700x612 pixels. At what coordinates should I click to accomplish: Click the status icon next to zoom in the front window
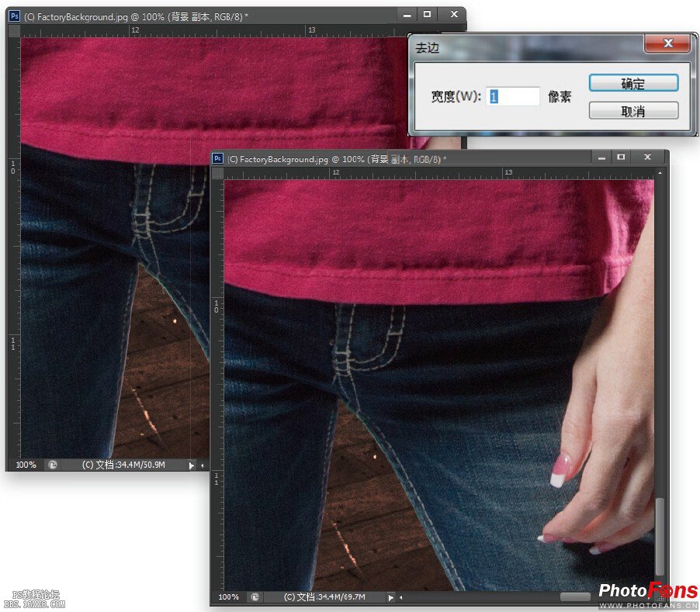(255, 596)
